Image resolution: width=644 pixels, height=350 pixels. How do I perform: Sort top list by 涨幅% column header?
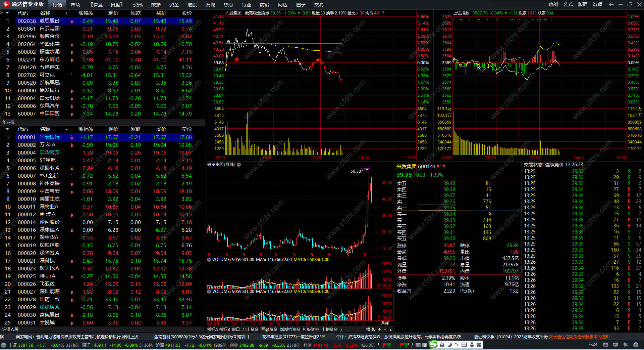[x=86, y=13]
